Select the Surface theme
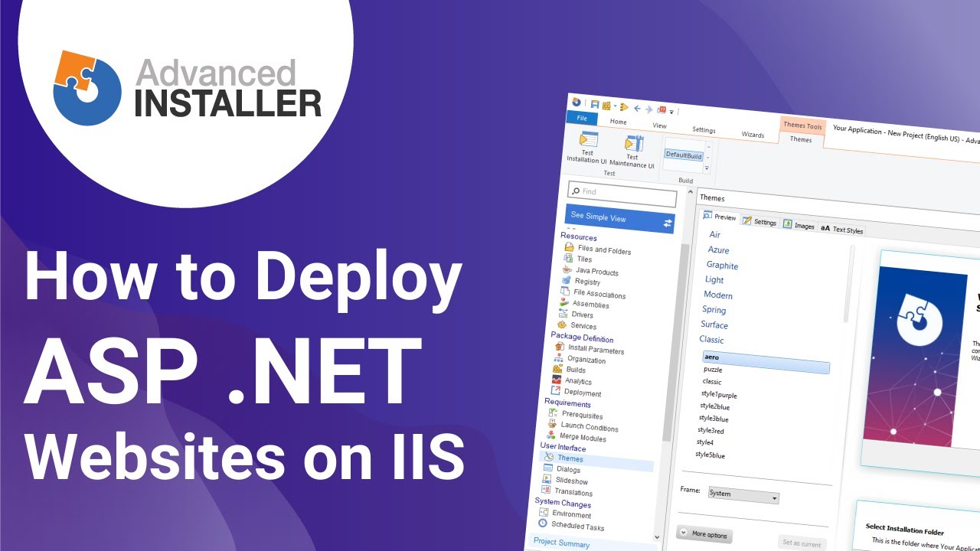Viewport: 980px width, 551px height. [x=714, y=324]
